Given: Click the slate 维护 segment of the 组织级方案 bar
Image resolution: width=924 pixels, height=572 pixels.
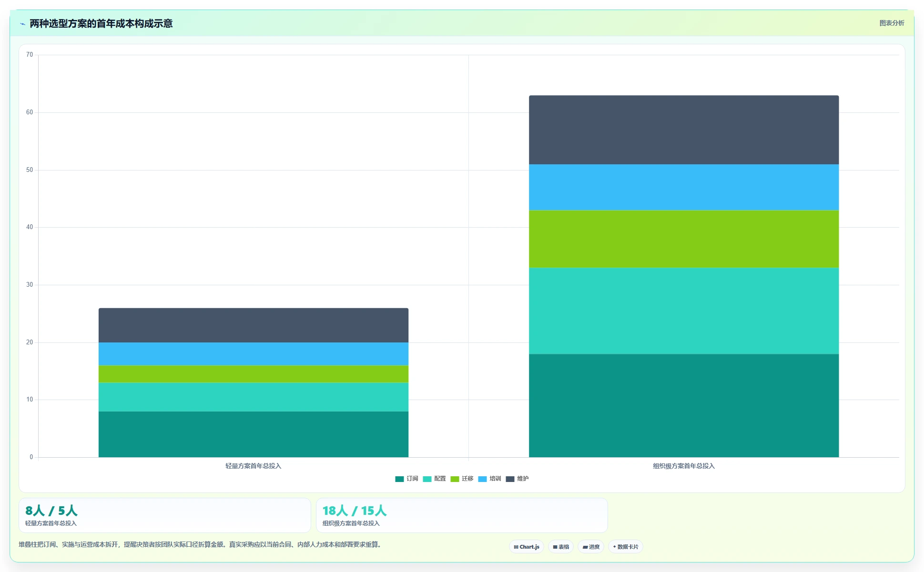Looking at the screenshot, I should point(684,130).
